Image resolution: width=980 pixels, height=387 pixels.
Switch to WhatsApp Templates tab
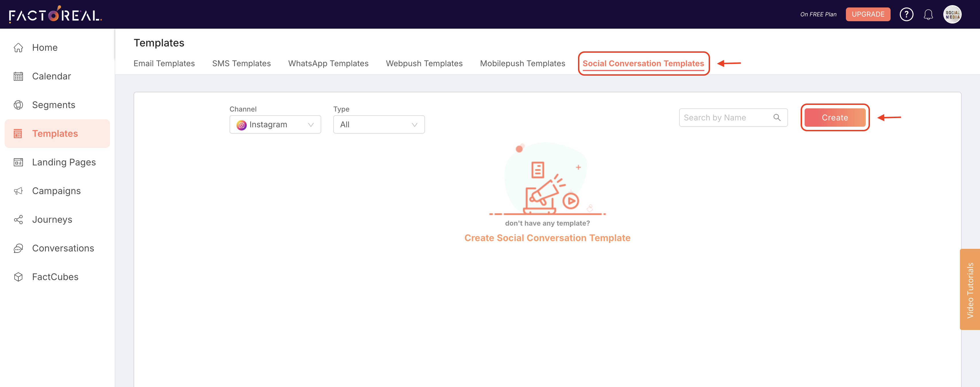pos(328,64)
